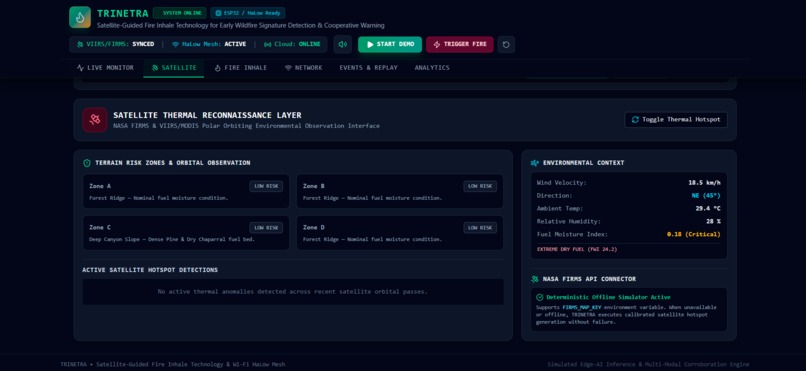Select the SATELLITE tab
Viewport: 806px width, 371px height.
(x=174, y=68)
